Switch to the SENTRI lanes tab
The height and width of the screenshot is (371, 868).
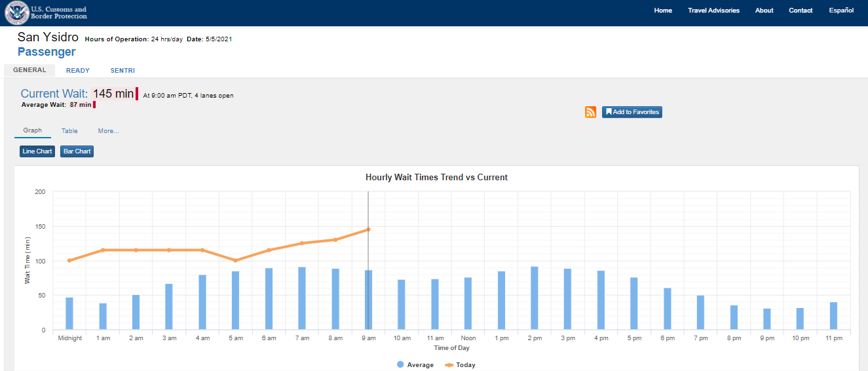click(x=123, y=71)
